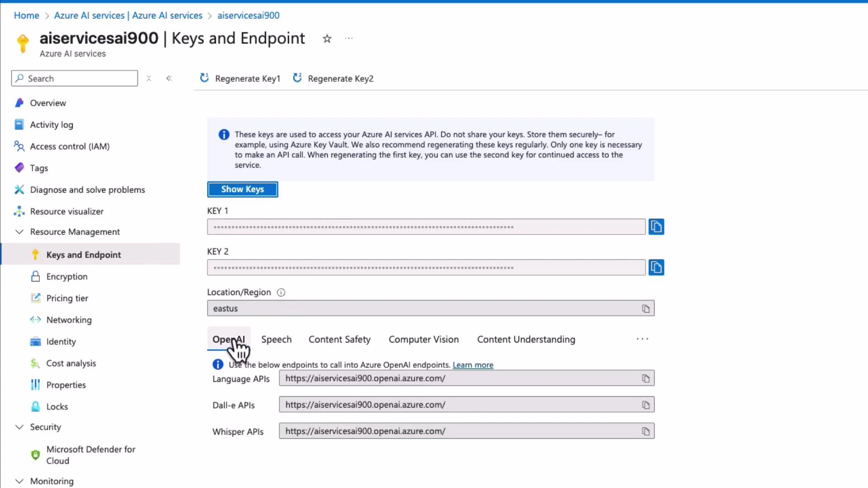Screen dimensions: 868x488
Task: Click the Location/Region info icon
Action: coord(281,292)
